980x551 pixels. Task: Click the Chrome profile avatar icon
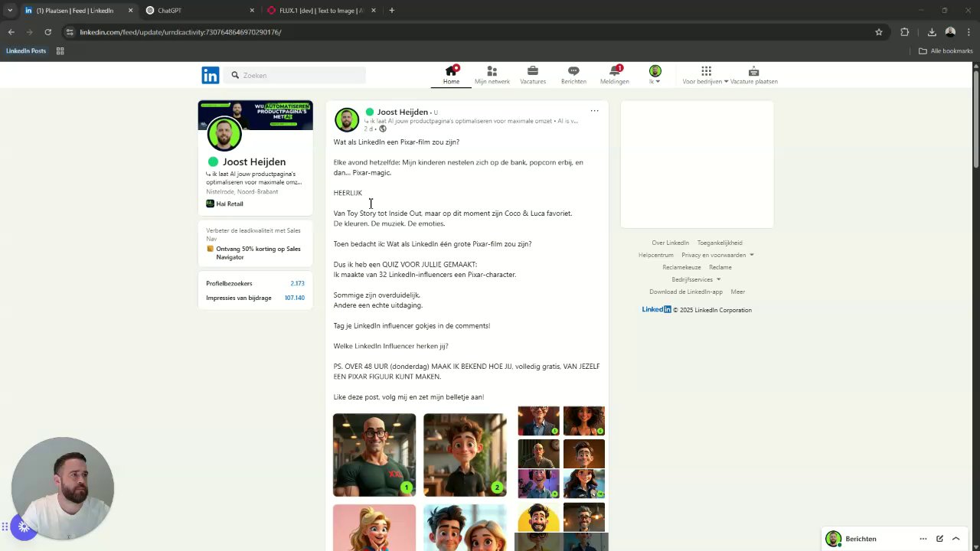[x=950, y=32]
